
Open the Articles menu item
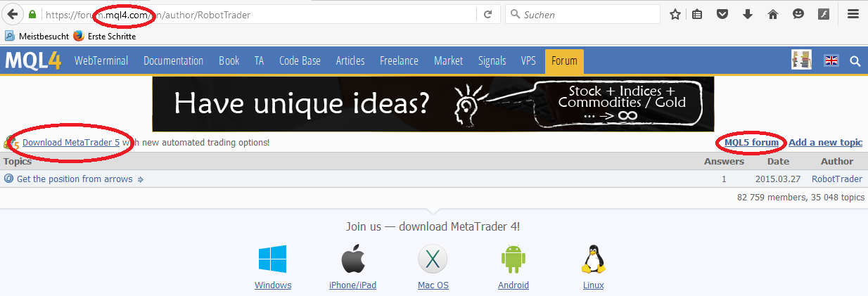click(x=350, y=60)
